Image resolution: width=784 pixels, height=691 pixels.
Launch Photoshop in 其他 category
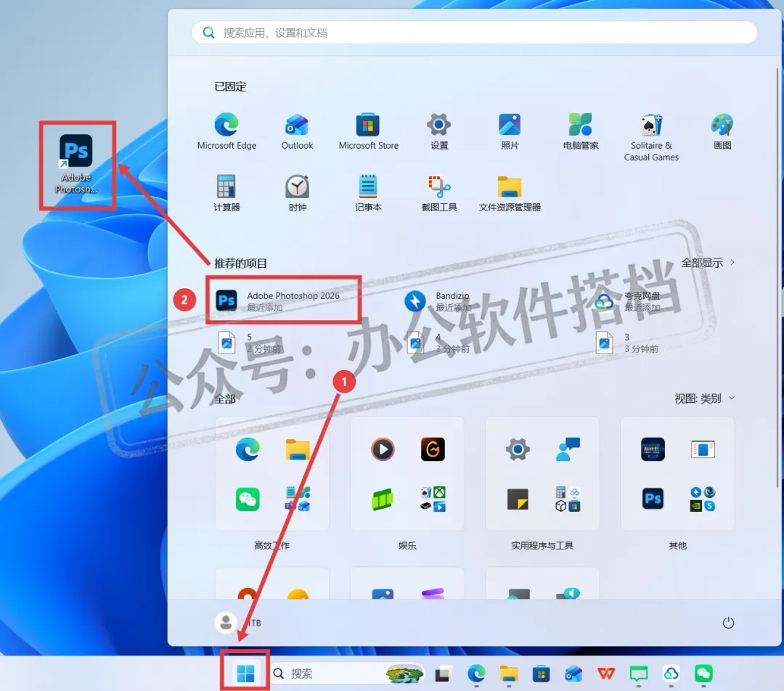(653, 499)
